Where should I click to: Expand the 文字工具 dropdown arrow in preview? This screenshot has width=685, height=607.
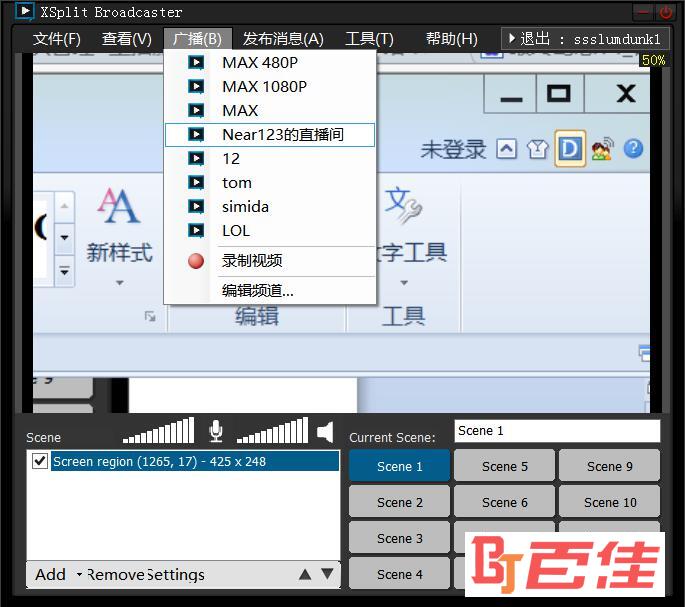(404, 283)
